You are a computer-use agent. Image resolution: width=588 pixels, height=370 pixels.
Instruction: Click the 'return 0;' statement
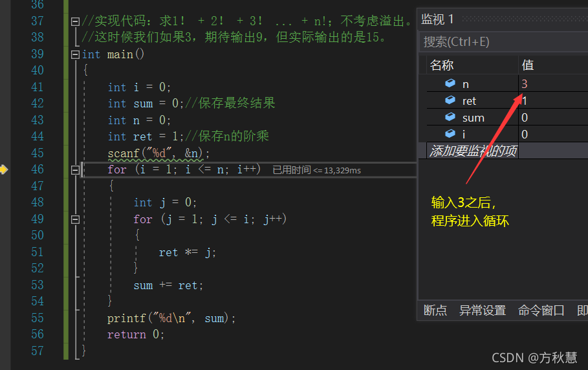tap(136, 334)
